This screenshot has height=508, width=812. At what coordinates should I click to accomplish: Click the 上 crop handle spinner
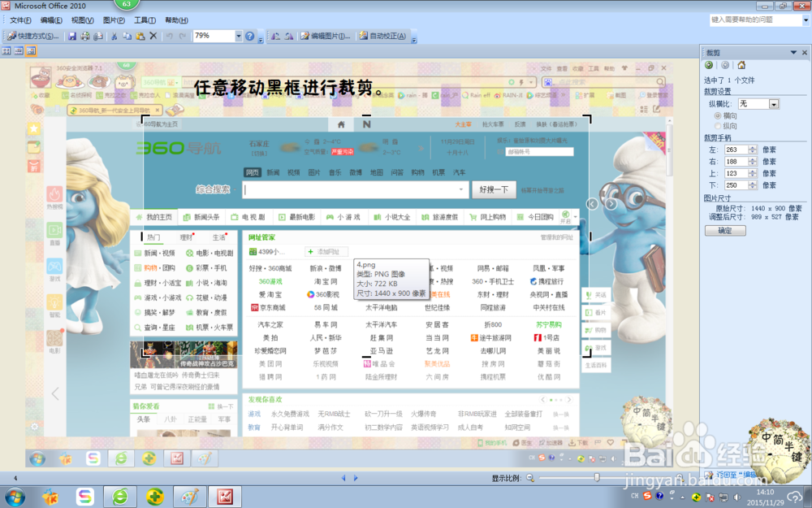[x=753, y=174]
